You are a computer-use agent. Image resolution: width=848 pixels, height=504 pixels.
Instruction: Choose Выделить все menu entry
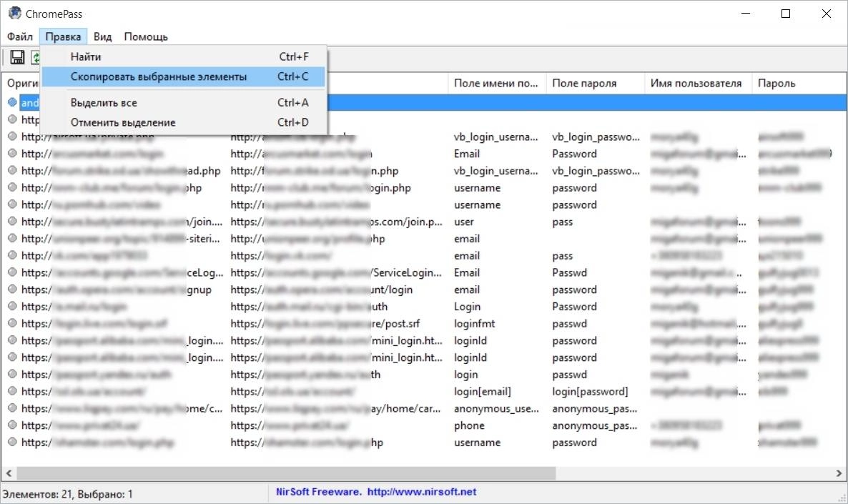click(183, 103)
